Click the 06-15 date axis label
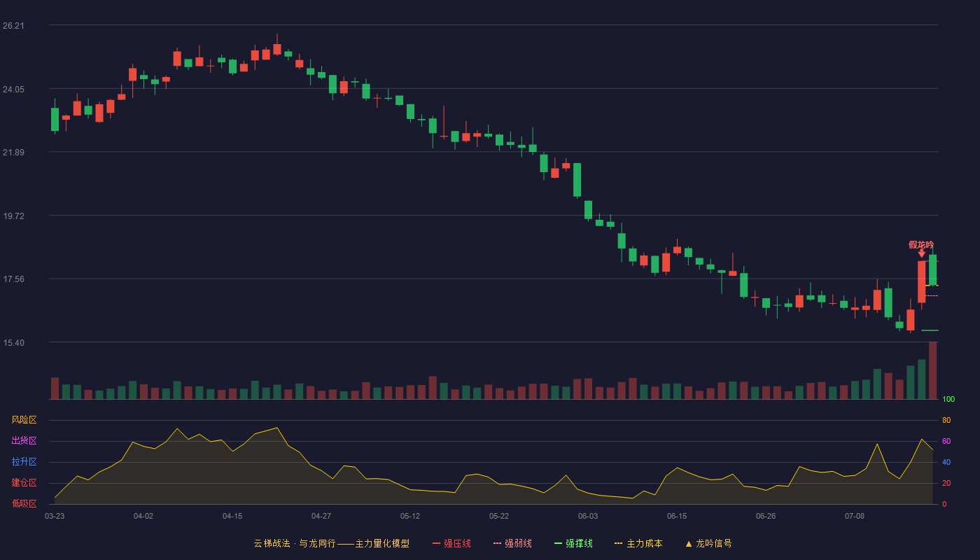The width and height of the screenshot is (980, 560). [x=677, y=516]
